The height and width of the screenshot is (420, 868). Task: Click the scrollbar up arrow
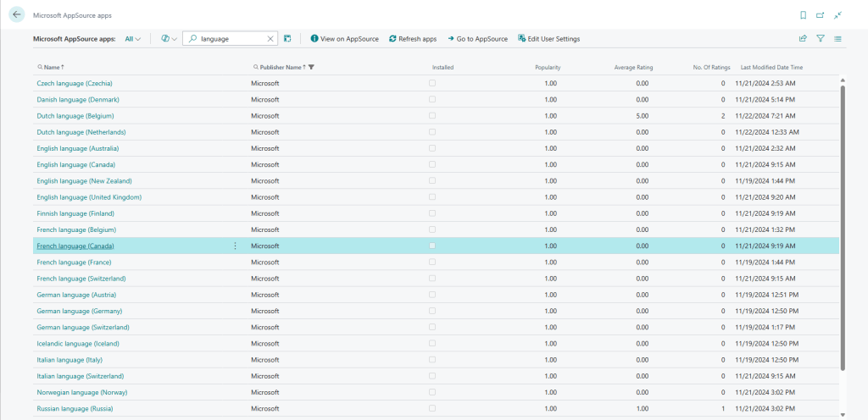(x=843, y=79)
